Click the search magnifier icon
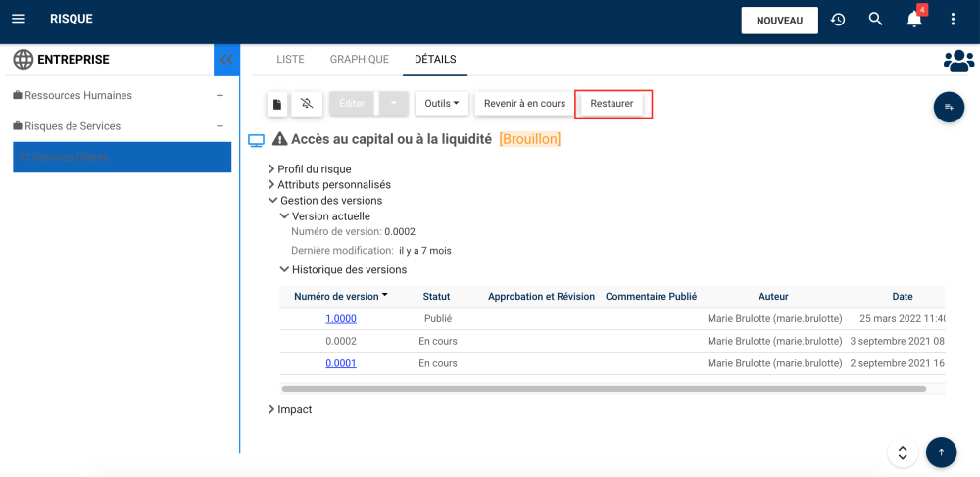The height and width of the screenshot is (477, 980). point(876,20)
